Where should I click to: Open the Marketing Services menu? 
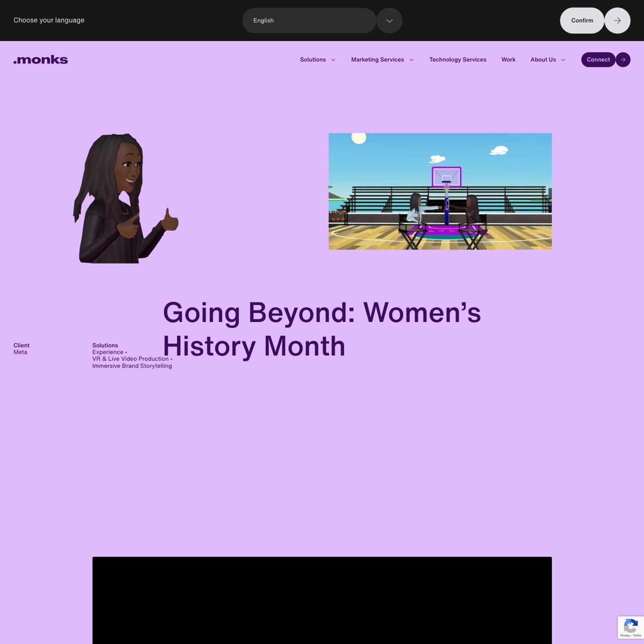click(377, 60)
